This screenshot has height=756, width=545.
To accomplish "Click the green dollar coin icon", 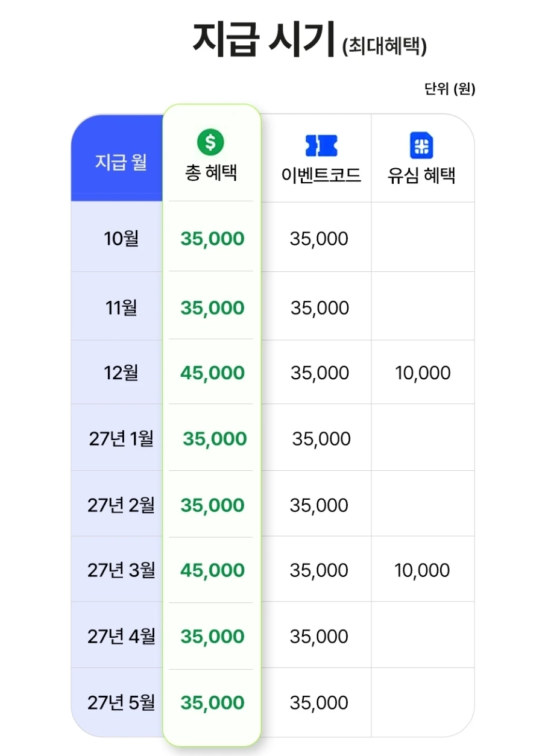I will click(210, 142).
